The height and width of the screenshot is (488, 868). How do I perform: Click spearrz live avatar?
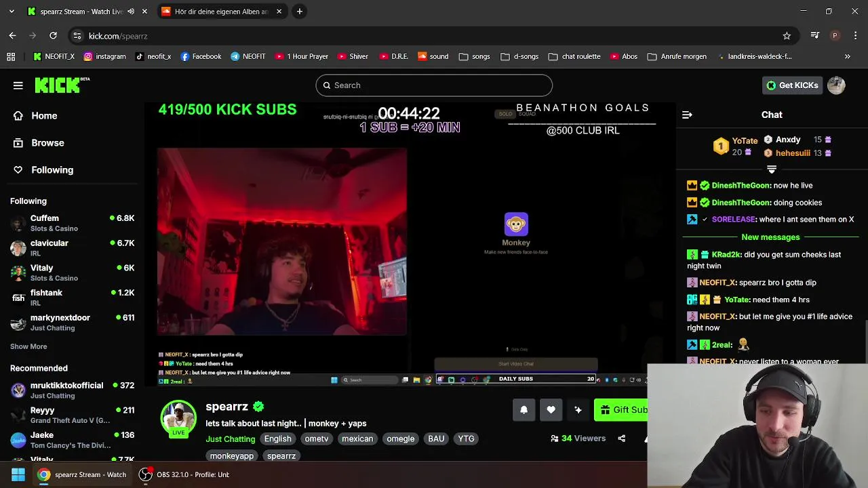click(x=178, y=418)
